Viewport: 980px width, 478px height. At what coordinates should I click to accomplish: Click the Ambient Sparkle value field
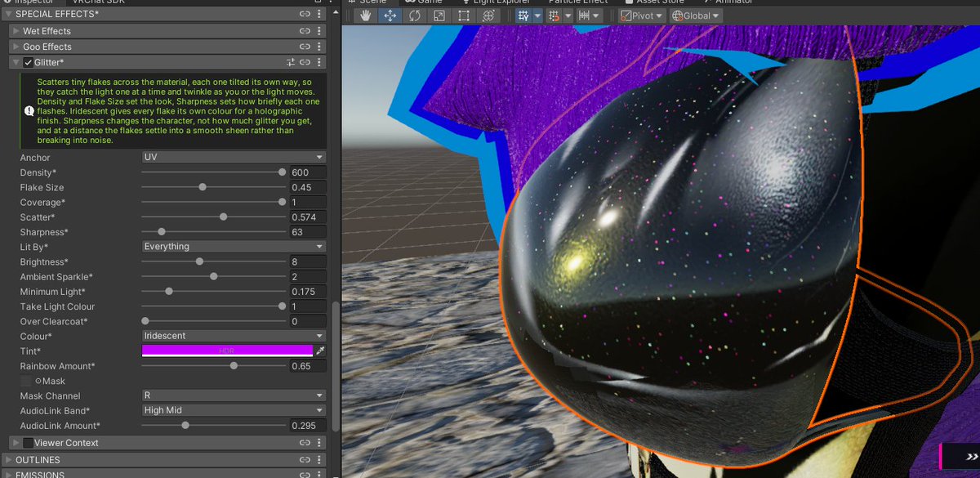(308, 277)
